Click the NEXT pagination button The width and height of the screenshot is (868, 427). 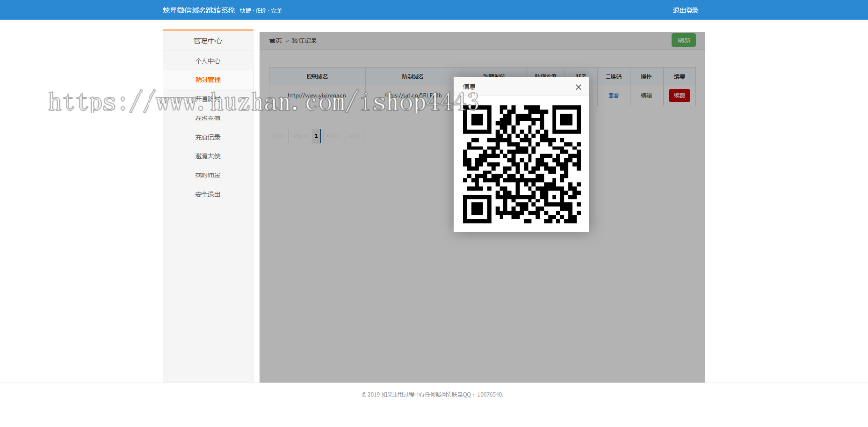pyautogui.click(x=333, y=136)
